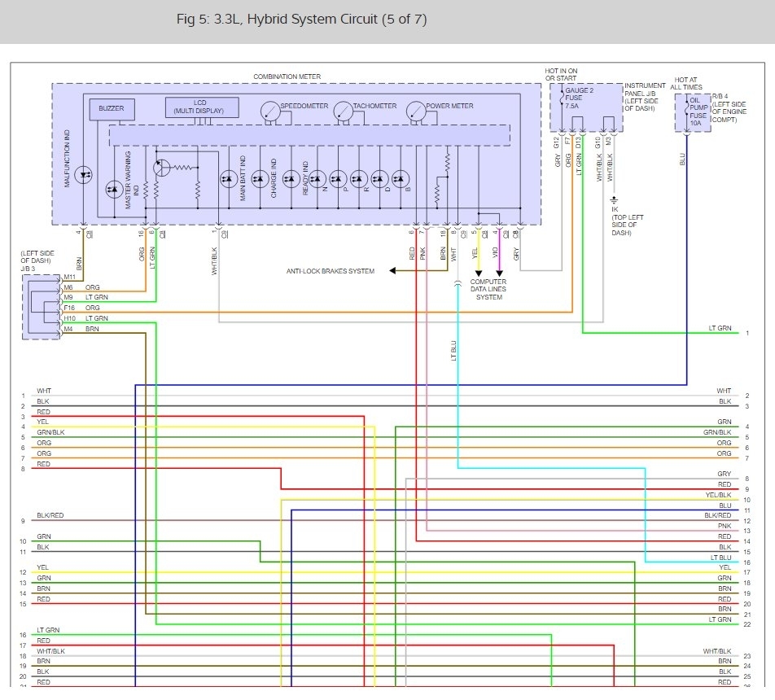
Task: Click the Computer Data Lines System label
Action: pos(488,289)
